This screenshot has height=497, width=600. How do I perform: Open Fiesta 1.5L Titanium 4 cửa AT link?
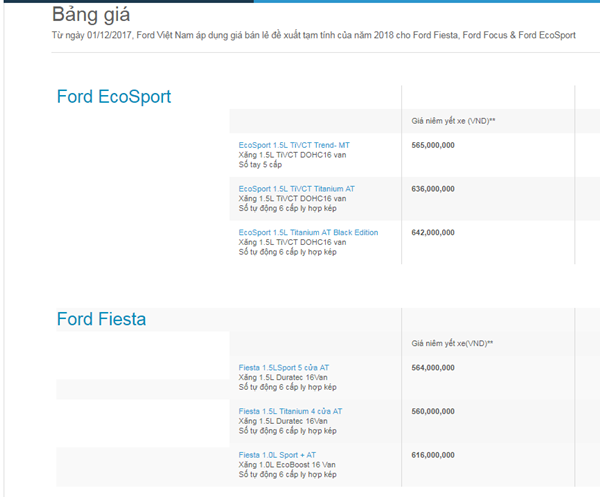tap(290, 411)
